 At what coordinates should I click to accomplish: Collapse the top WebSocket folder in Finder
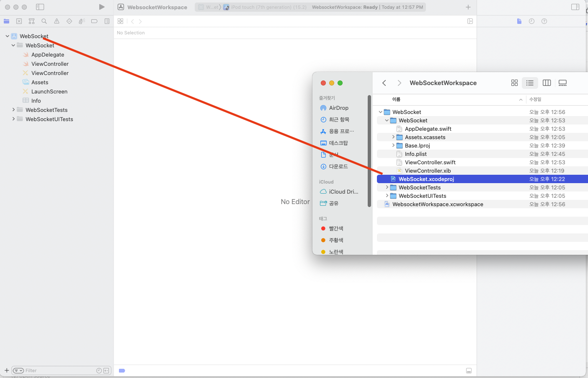point(380,112)
